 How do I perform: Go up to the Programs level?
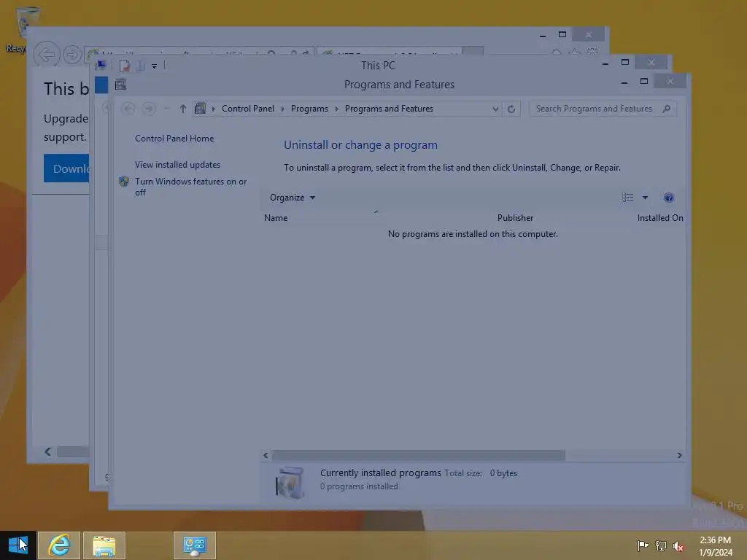point(183,109)
